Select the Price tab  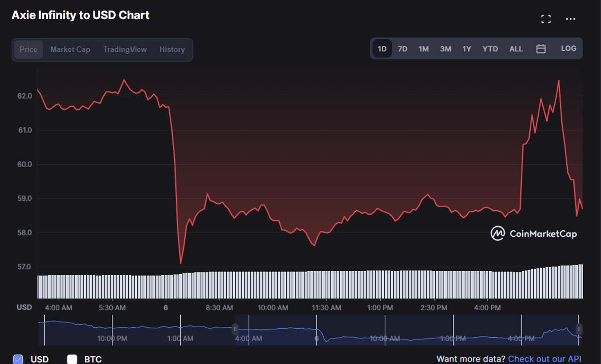[x=28, y=50]
